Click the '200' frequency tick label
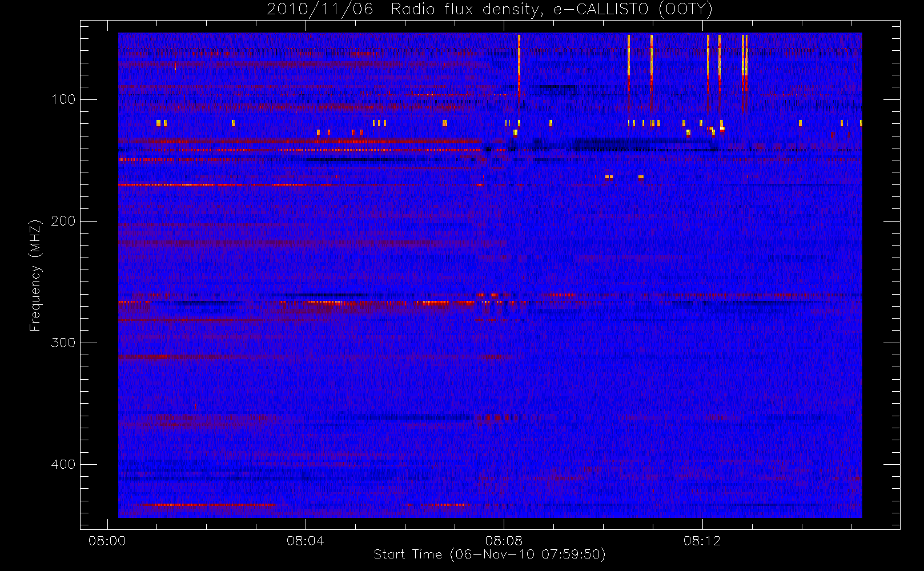The height and width of the screenshot is (571, 924). coord(63,221)
